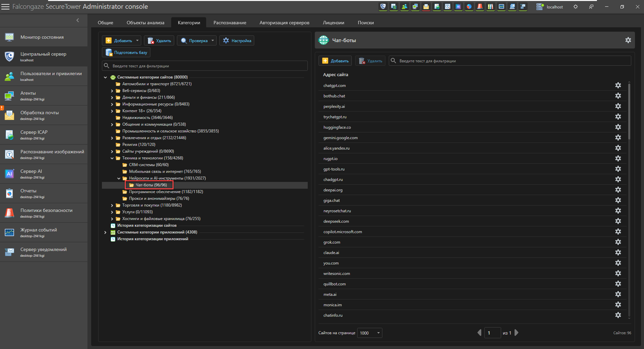This screenshot has height=349, width=644.
Task: Open the Проверка dropdown arrow
Action: 213,41
